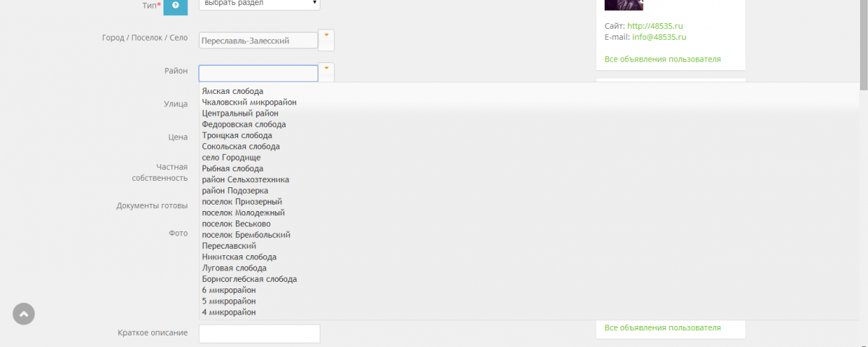The height and width of the screenshot is (347, 868).
Task: Click the scroll-to-top arrow circle
Action: pos(24,314)
